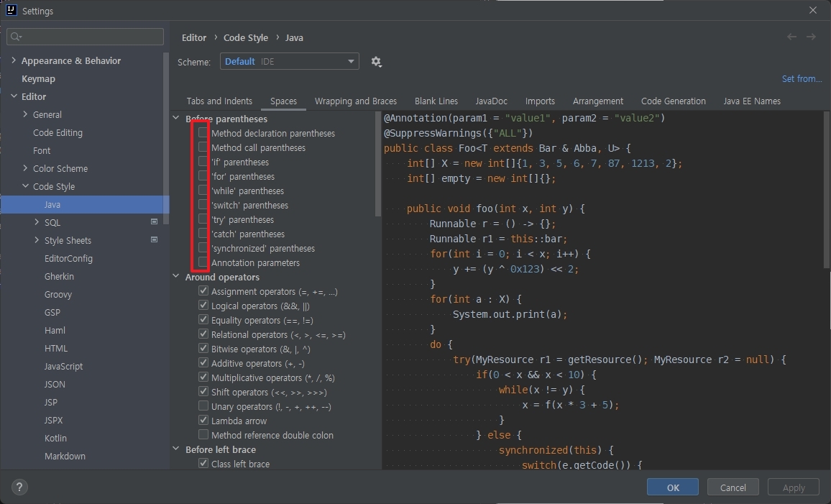Toggle 'catch' parentheses checkbox
Screen dimensions: 831x504
(x=203, y=233)
